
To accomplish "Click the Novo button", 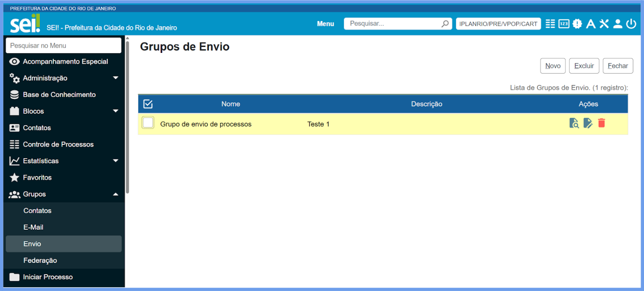I will pyautogui.click(x=552, y=66).
